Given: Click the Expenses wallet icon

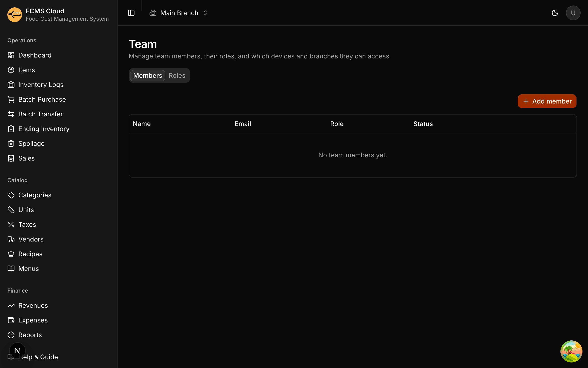Looking at the screenshot, I should tap(11, 320).
